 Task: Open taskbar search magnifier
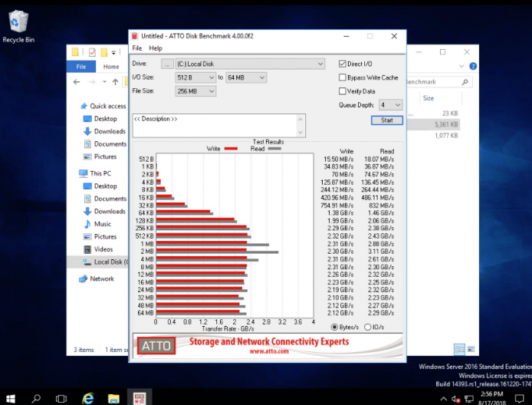36,398
